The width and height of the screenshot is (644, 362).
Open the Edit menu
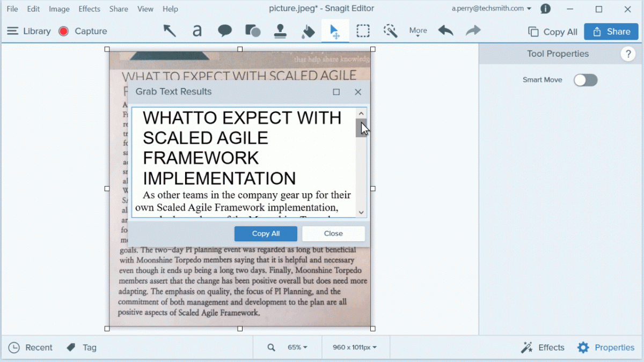pos(33,9)
